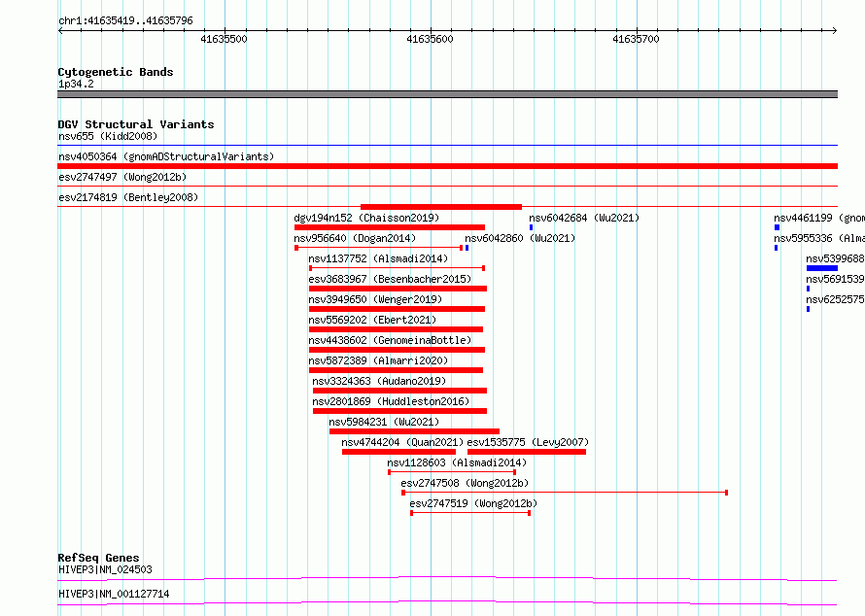Screen dimensions: 865x616
Task: Open variant nsv4438602 (GenomeinaBottle)
Action: tap(390, 340)
